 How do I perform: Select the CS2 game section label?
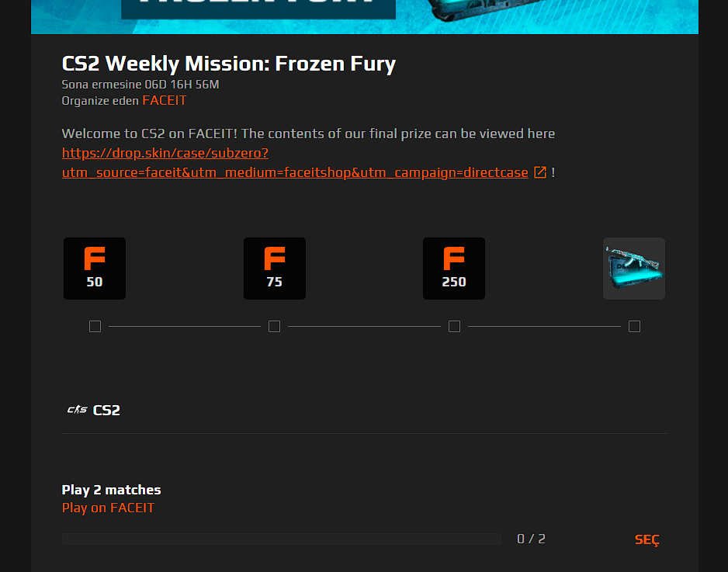106,410
